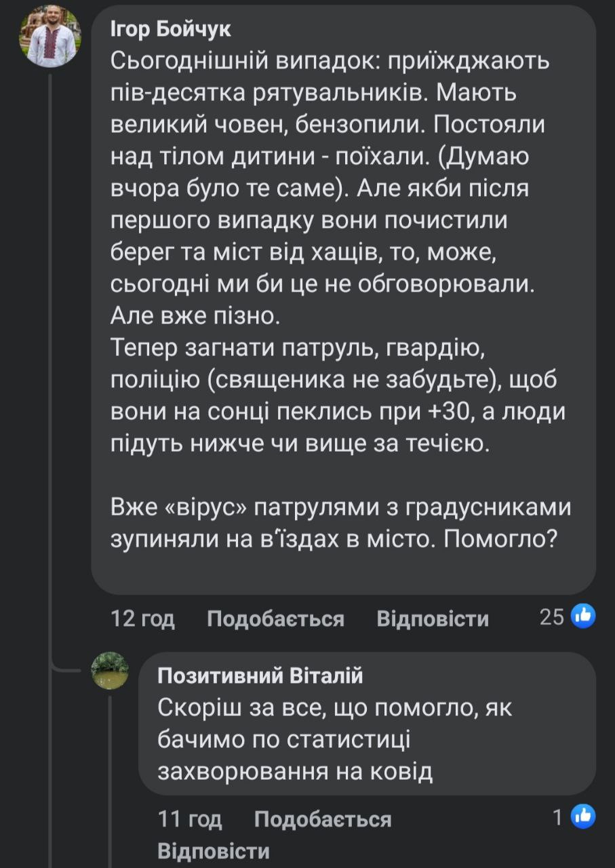The width and height of the screenshot is (615, 868).
Task: Click the thread line under Ігор Бойчук's avatar
Action: (52, 366)
